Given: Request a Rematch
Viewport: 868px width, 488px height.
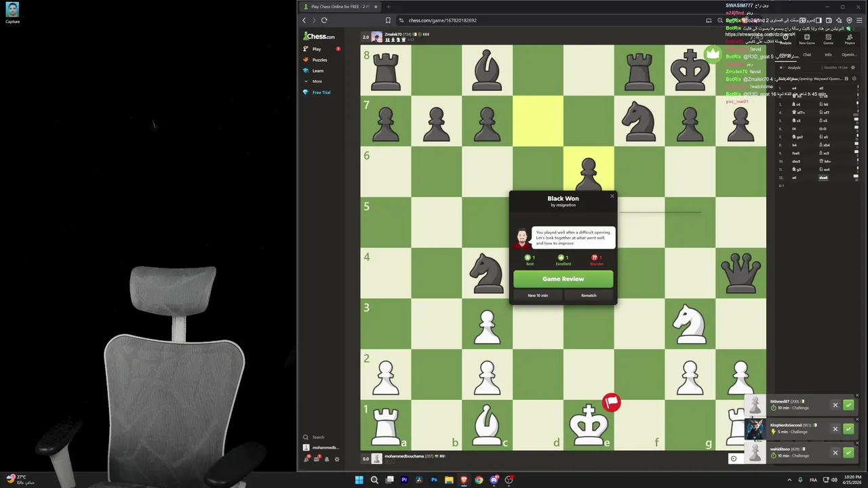Looking at the screenshot, I should tap(589, 296).
